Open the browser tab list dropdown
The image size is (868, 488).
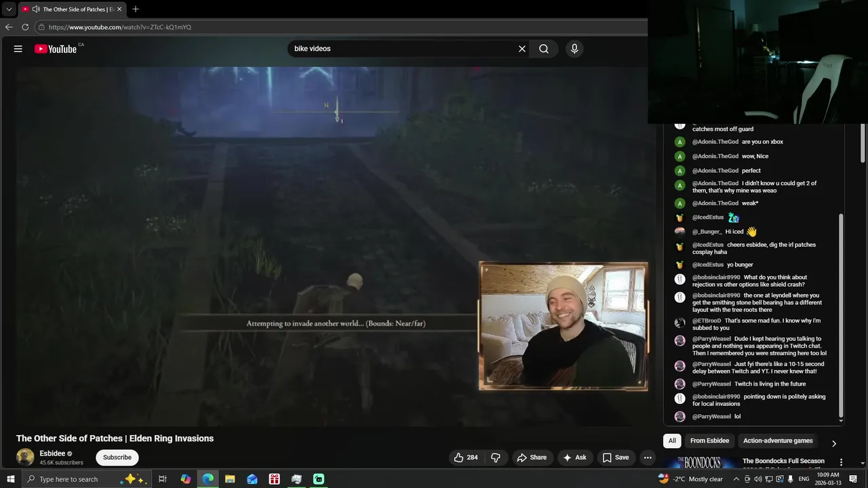click(8, 9)
